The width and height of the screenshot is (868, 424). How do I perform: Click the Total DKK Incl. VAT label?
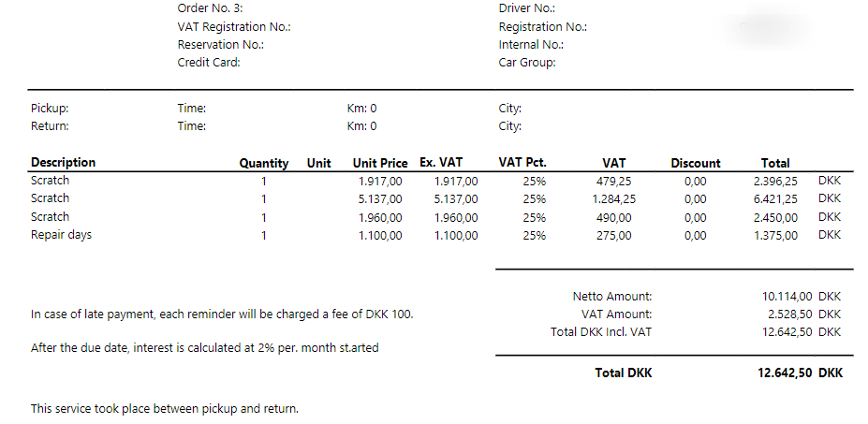click(x=601, y=332)
